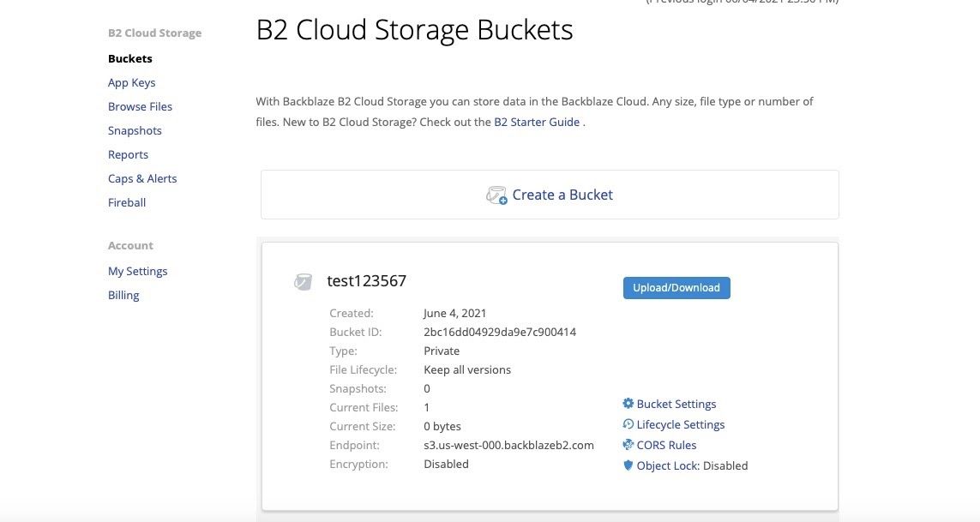The height and width of the screenshot is (522, 980).
Task: Open My Settings under Account
Action: tap(137, 272)
